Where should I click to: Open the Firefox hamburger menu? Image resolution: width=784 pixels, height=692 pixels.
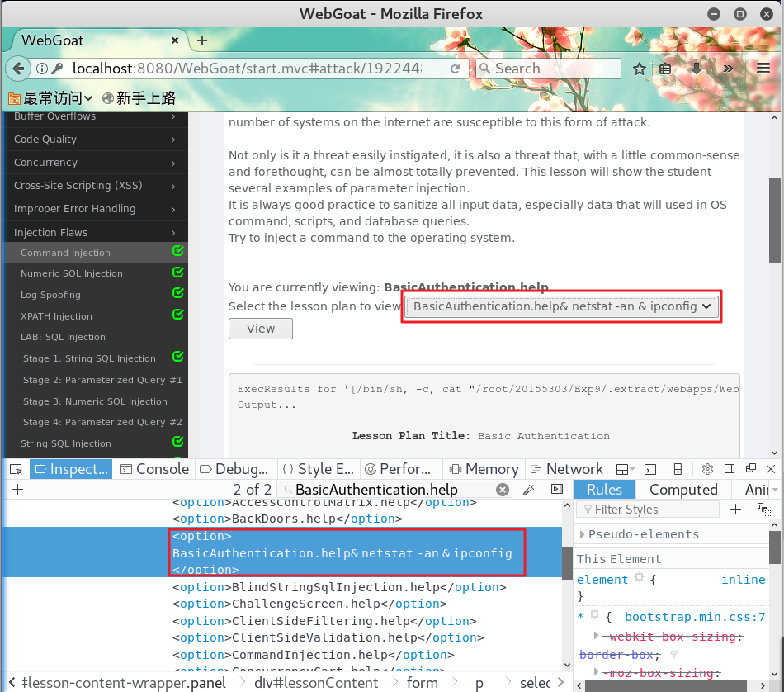763,69
